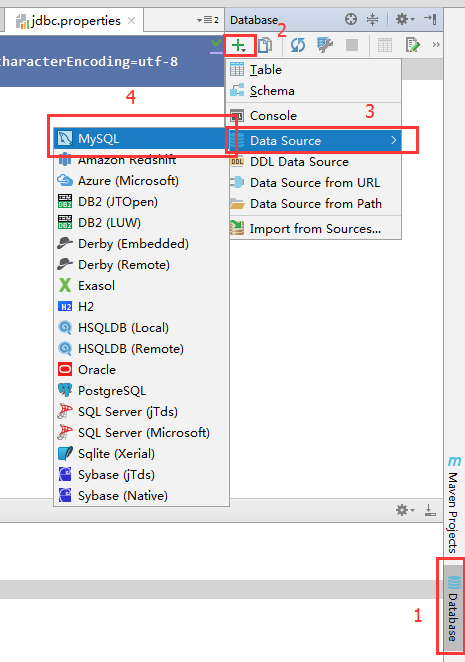Select HSQLDB (Remote) data source
The width and height of the screenshot is (465, 662).
pyautogui.click(x=141, y=349)
